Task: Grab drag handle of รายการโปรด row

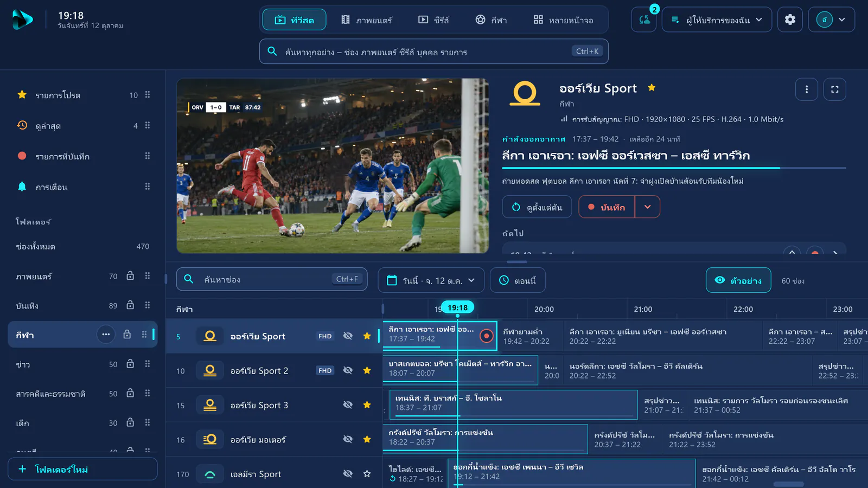Action: coord(148,95)
